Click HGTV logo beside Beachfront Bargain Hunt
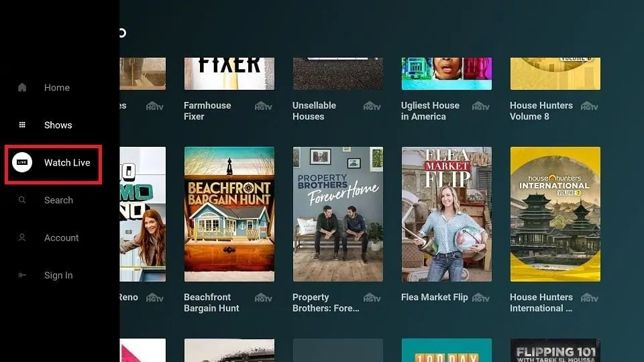 click(x=263, y=298)
